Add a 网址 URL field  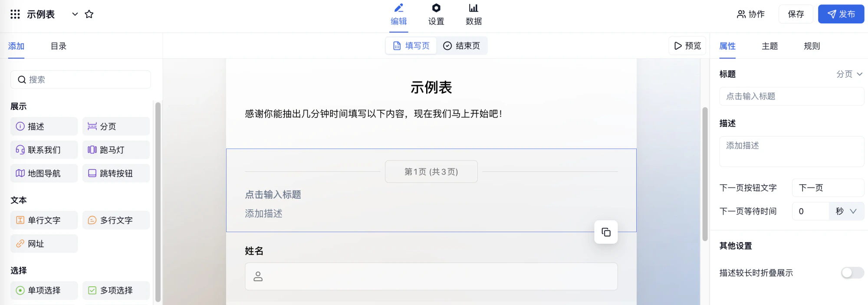(44, 243)
